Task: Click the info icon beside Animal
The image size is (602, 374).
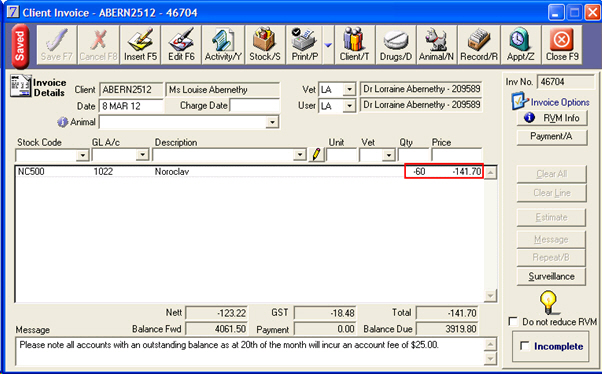Action: tap(62, 122)
